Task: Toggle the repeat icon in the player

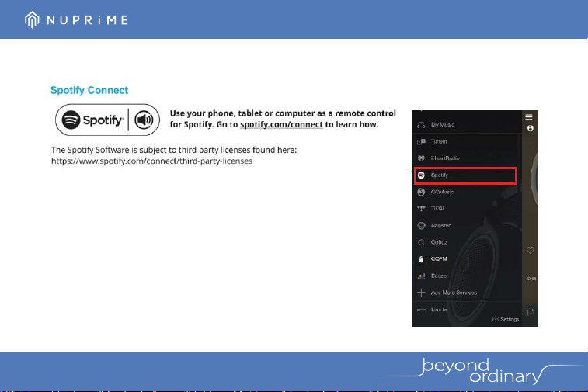Action: coord(531,312)
